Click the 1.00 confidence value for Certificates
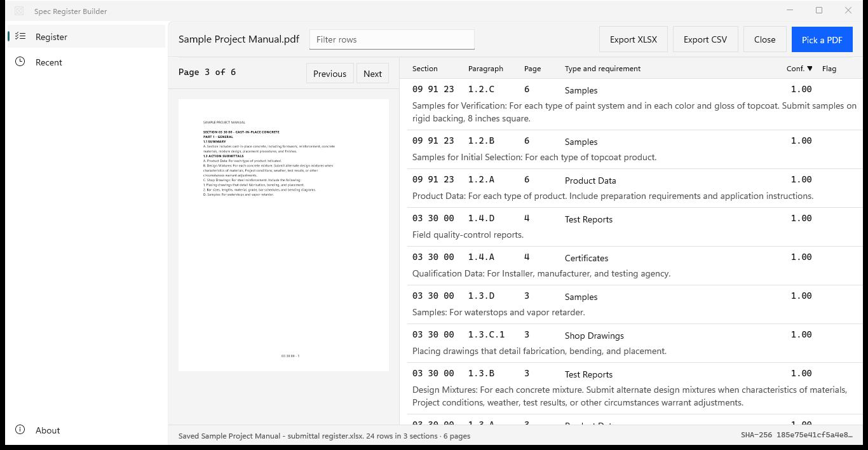 pos(801,257)
